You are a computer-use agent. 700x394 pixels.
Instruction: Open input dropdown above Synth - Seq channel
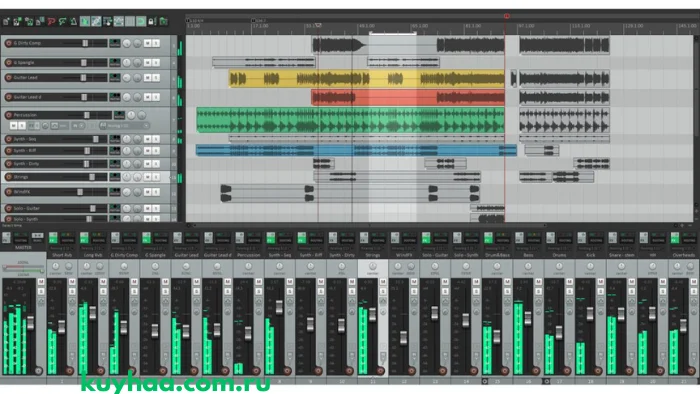pyautogui.click(x=280, y=248)
